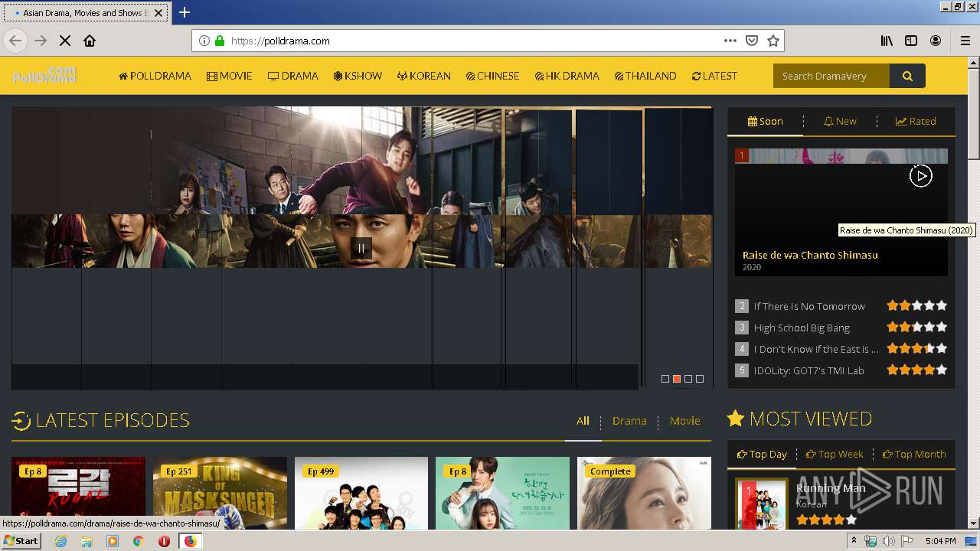Show hidden system tray icons

(x=854, y=541)
